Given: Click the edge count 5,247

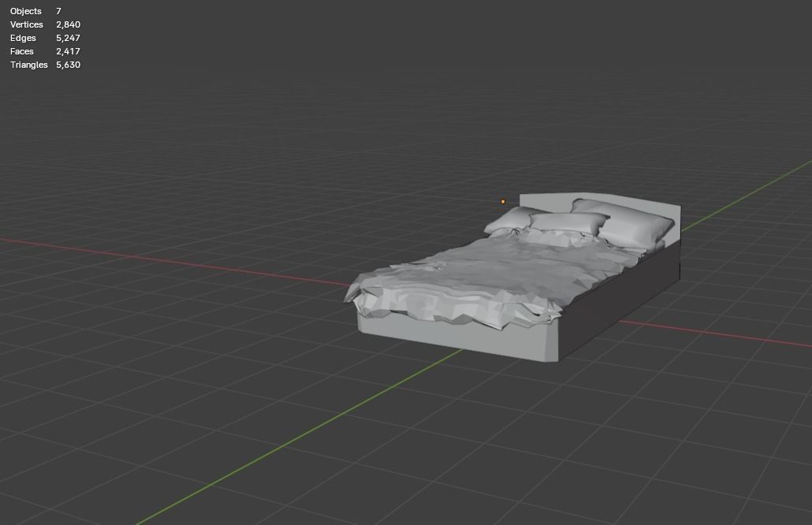Looking at the screenshot, I should (x=68, y=38).
